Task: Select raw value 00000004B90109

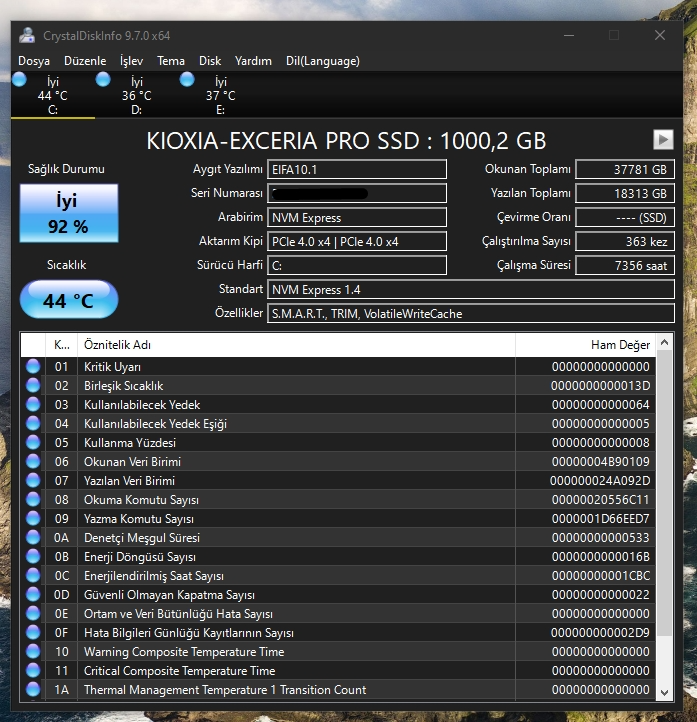Action: 600,461
